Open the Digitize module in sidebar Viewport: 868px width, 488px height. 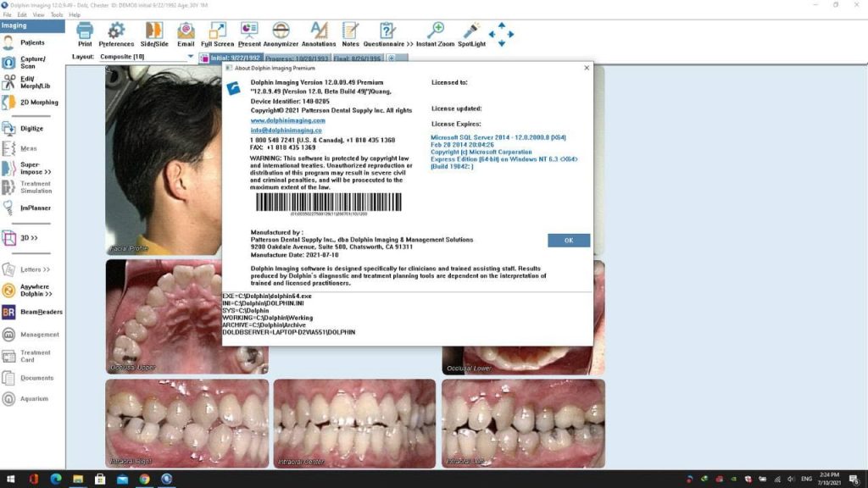(x=31, y=129)
